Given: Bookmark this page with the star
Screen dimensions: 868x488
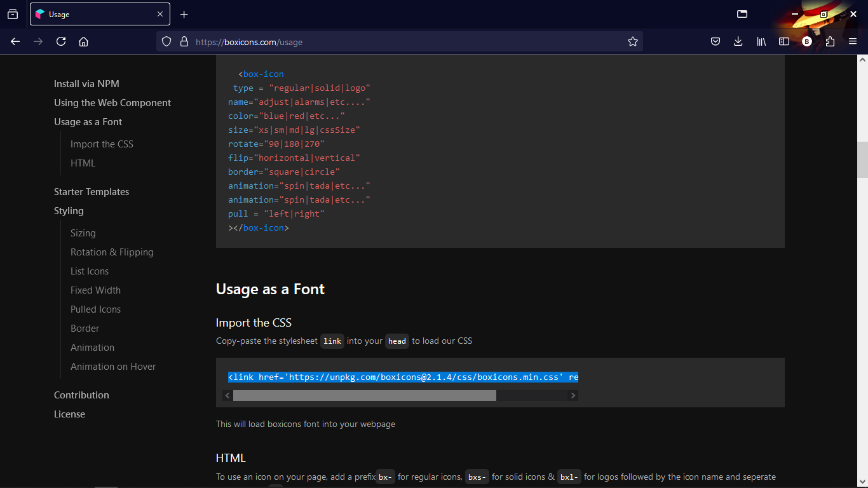Looking at the screenshot, I should coord(633,42).
